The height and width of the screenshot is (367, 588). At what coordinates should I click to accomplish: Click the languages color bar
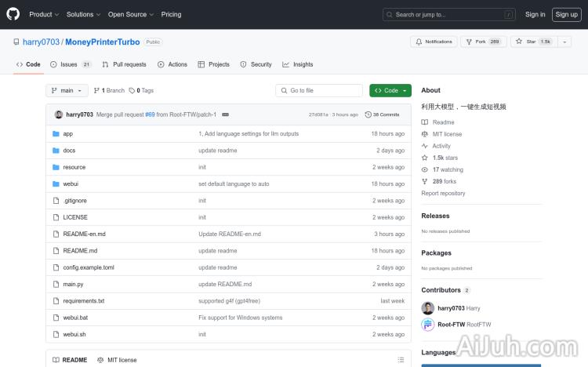point(481,365)
